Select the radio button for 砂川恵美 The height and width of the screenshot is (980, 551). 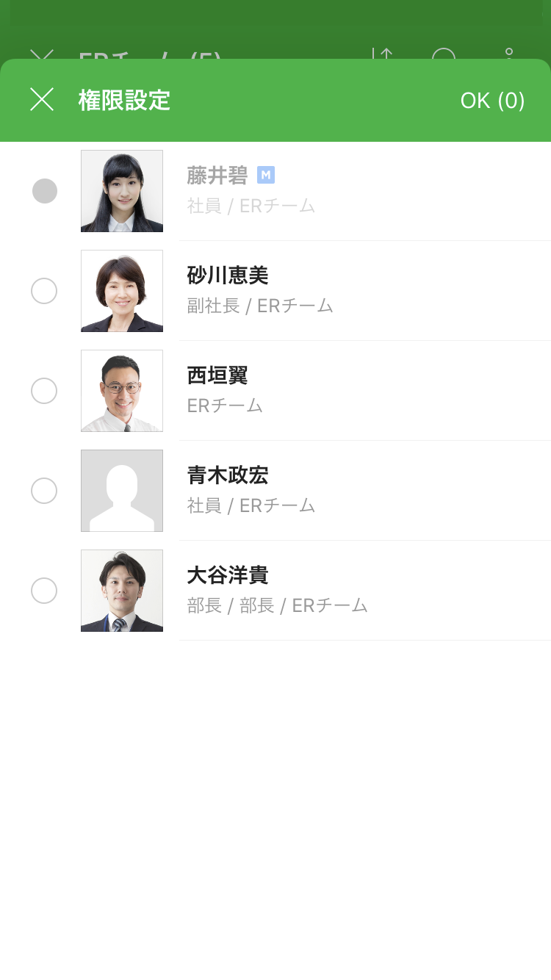(44, 291)
